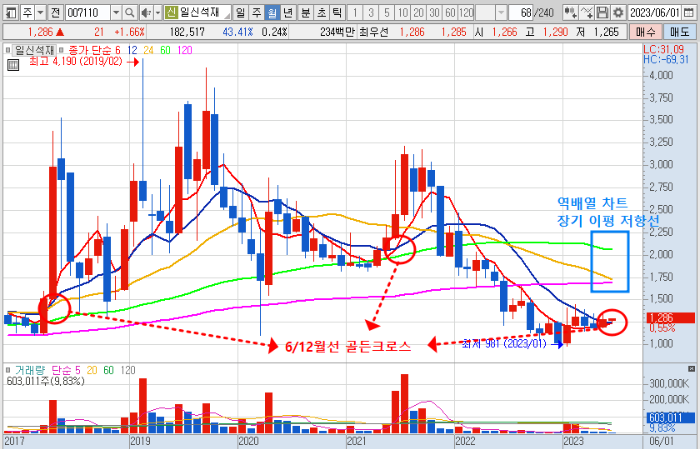Edit the bar count field showing 68
The width and height of the screenshot is (700, 449).
tap(522, 12)
